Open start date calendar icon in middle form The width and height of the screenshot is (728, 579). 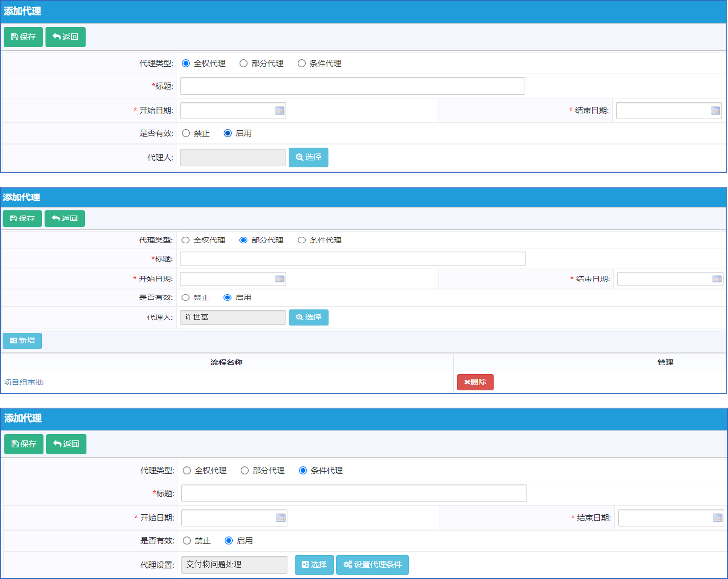pyautogui.click(x=279, y=279)
